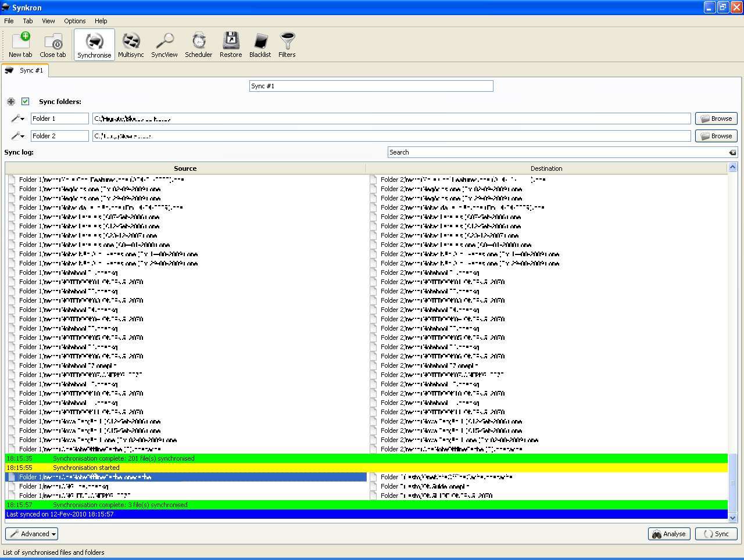Open the Options menu
The image size is (744, 560).
[75, 21]
